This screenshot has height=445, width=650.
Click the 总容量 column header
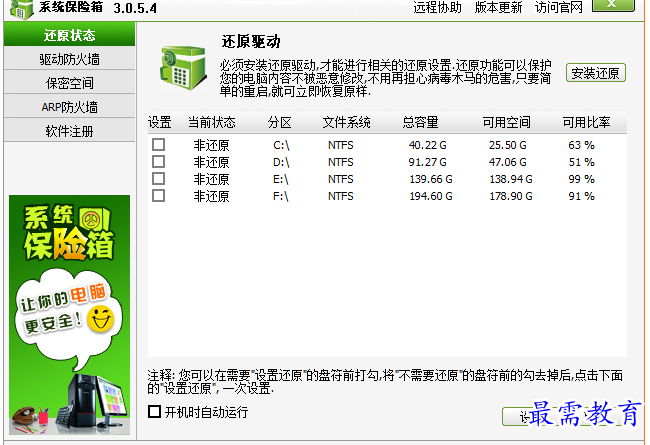point(420,122)
